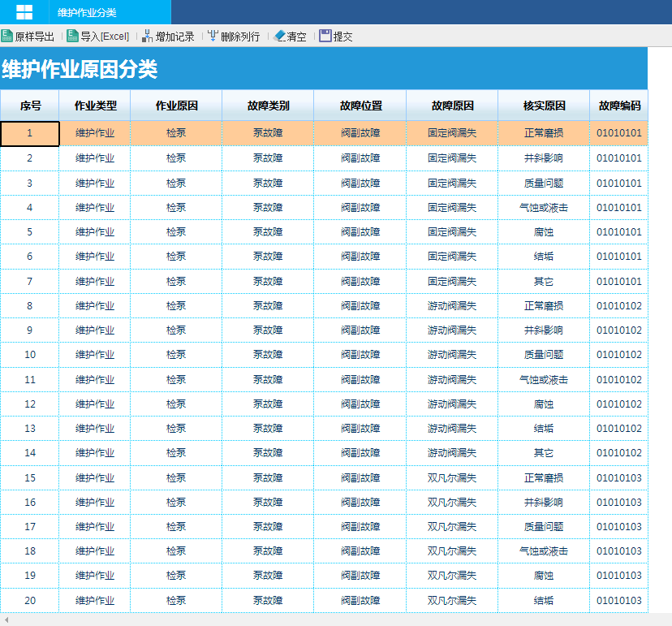Screen dimensions: 672x626
Task: Click the 清空 eraser icon
Action: pyautogui.click(x=280, y=36)
